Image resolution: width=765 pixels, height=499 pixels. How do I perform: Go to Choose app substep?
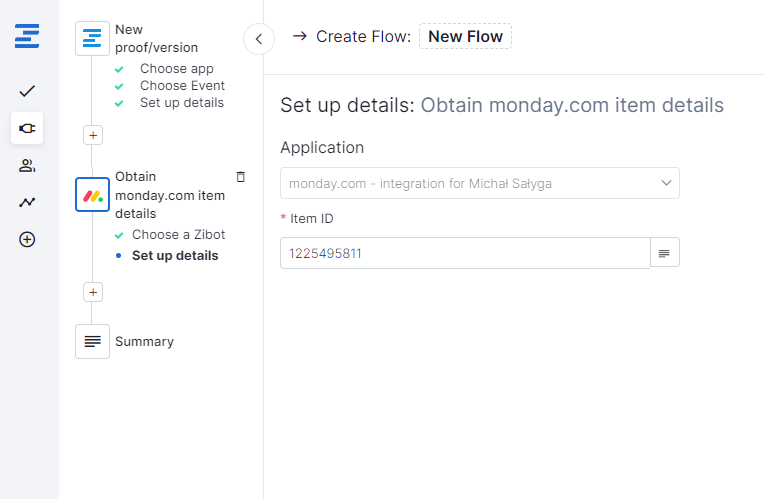177,69
